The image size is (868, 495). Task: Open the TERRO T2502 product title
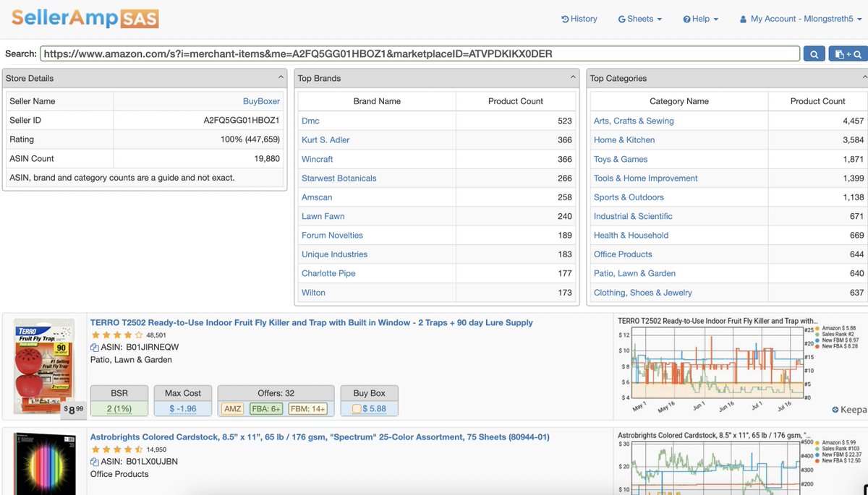[x=312, y=323]
